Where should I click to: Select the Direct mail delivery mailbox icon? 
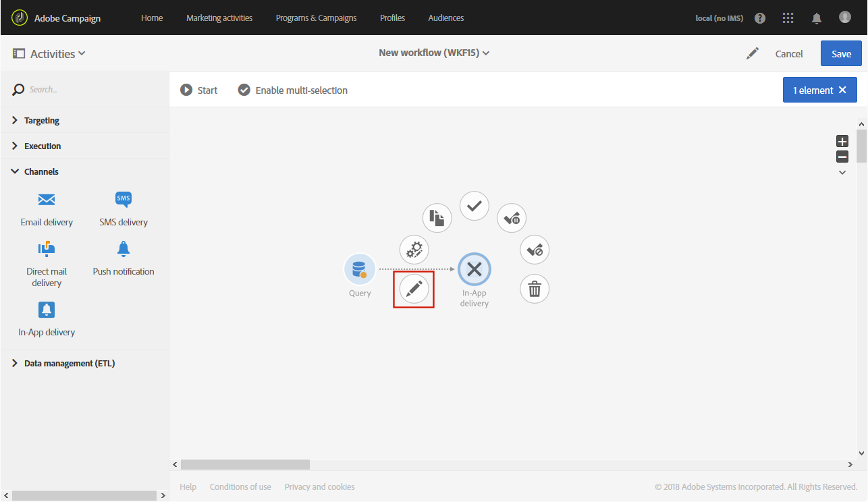47,250
